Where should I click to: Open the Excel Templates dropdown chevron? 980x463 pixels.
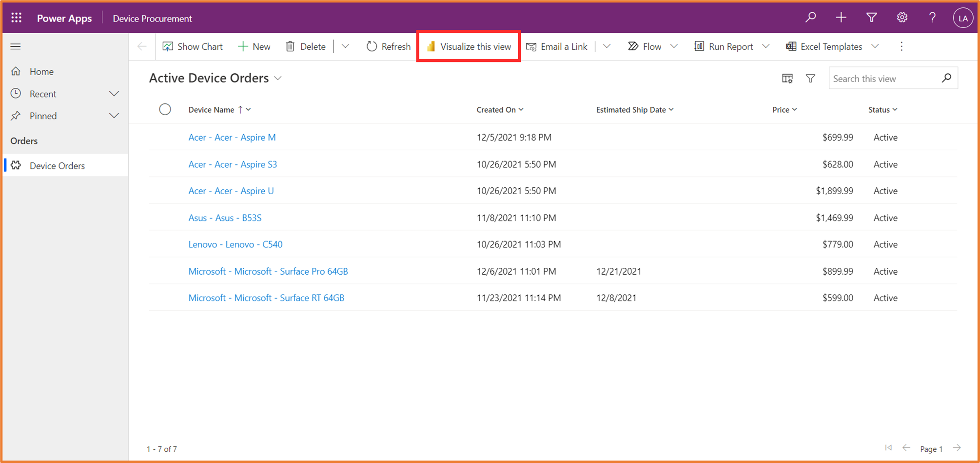[x=875, y=46]
